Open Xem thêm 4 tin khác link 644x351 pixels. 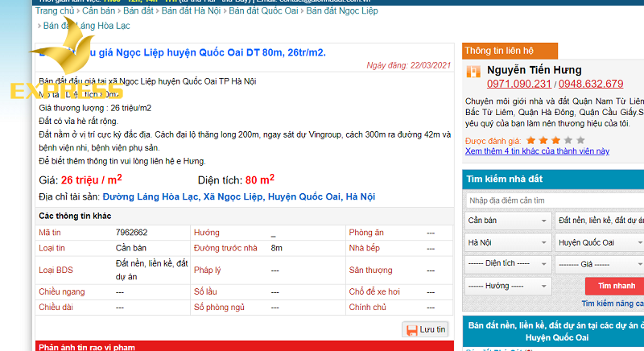(x=537, y=151)
